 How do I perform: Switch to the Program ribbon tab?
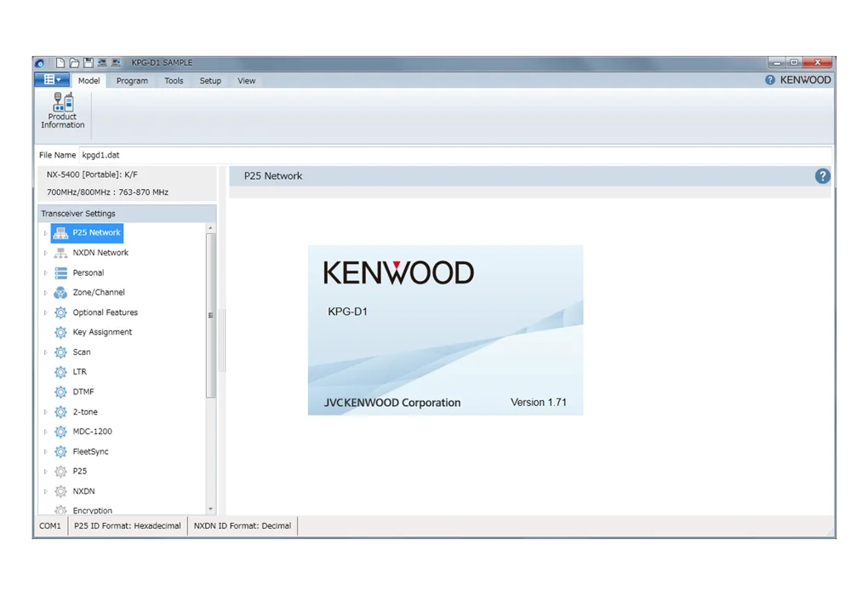point(132,81)
